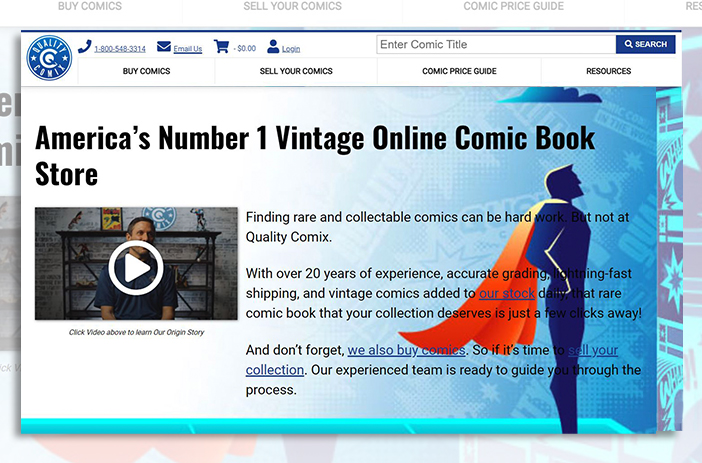Open the Email Us link
This screenshot has height=463, width=702.
coord(188,49)
